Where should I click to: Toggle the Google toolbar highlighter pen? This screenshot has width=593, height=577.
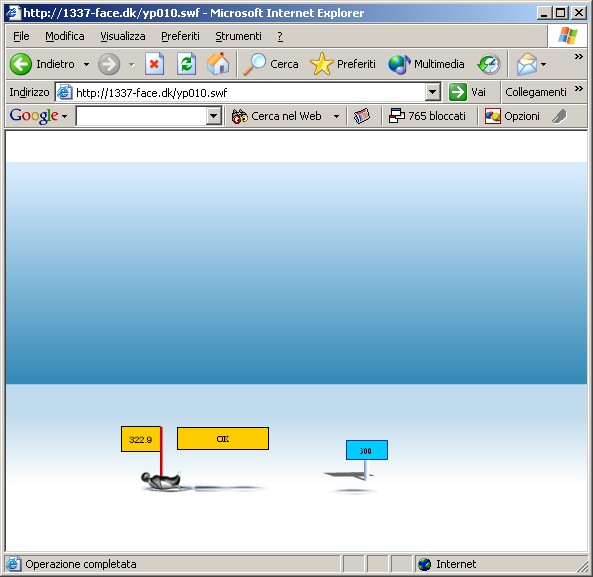click(x=559, y=116)
